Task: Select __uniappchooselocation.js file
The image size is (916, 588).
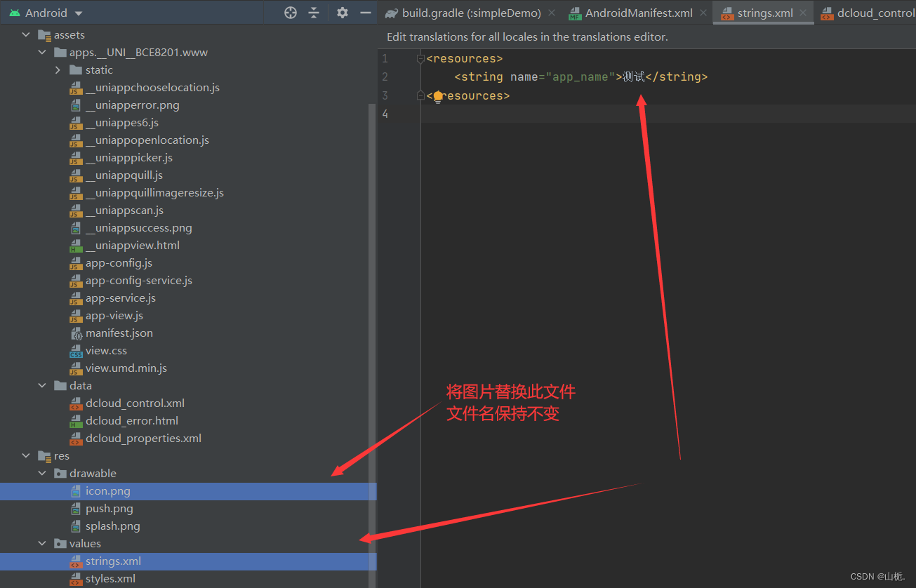Action: coord(152,87)
